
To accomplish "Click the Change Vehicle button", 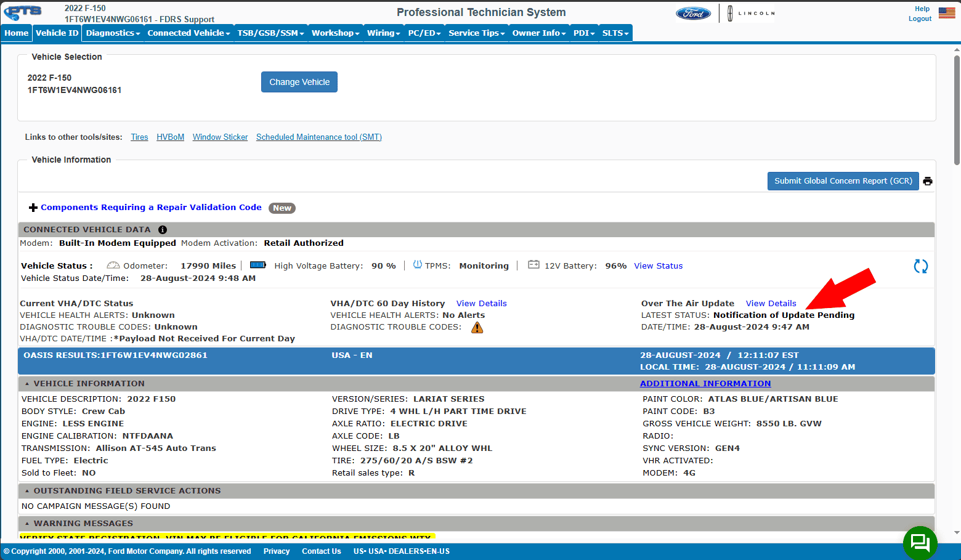I will [x=299, y=82].
